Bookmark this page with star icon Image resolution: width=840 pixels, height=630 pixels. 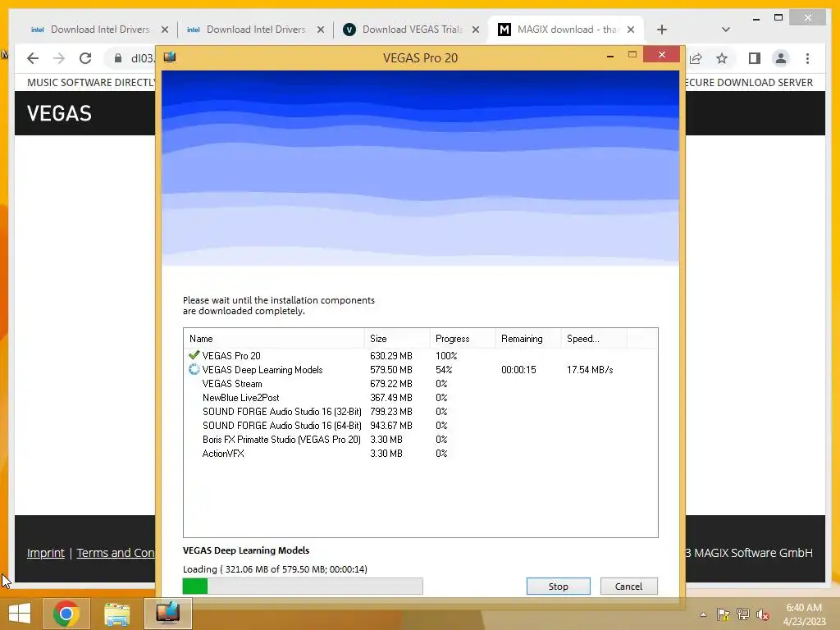point(722,58)
